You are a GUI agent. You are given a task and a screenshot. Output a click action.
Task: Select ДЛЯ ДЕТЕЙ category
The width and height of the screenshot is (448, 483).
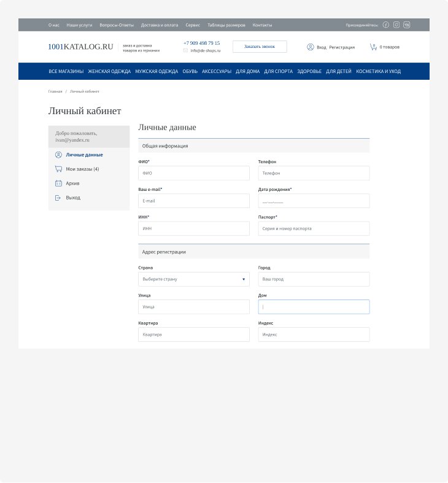pyautogui.click(x=339, y=71)
